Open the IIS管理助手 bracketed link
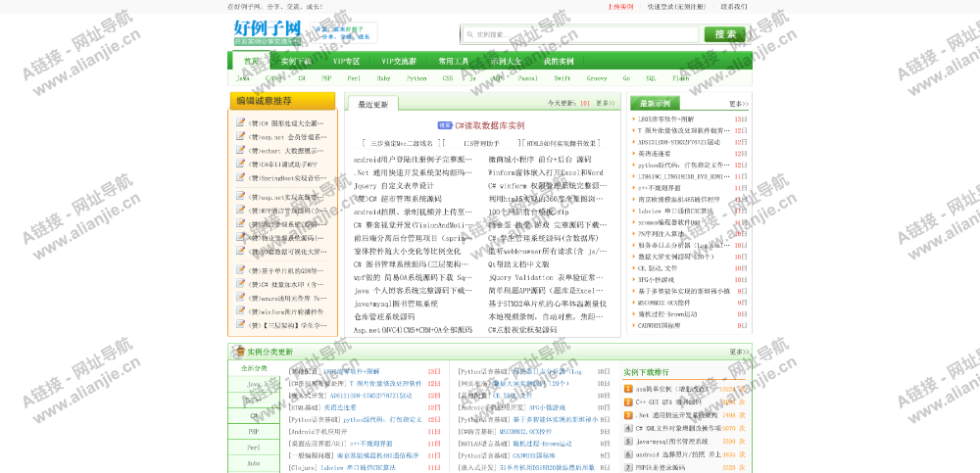This screenshot has width=980, height=473. click(x=481, y=144)
